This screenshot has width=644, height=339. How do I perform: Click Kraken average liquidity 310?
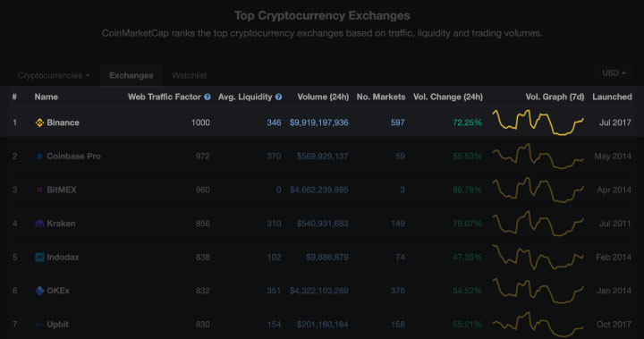(274, 224)
